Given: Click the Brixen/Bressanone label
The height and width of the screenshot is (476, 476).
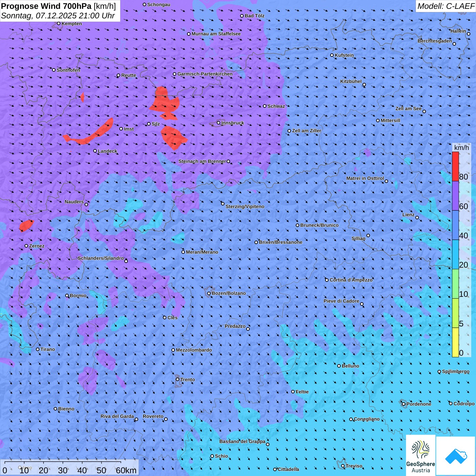Looking at the screenshot, I should (280, 242).
